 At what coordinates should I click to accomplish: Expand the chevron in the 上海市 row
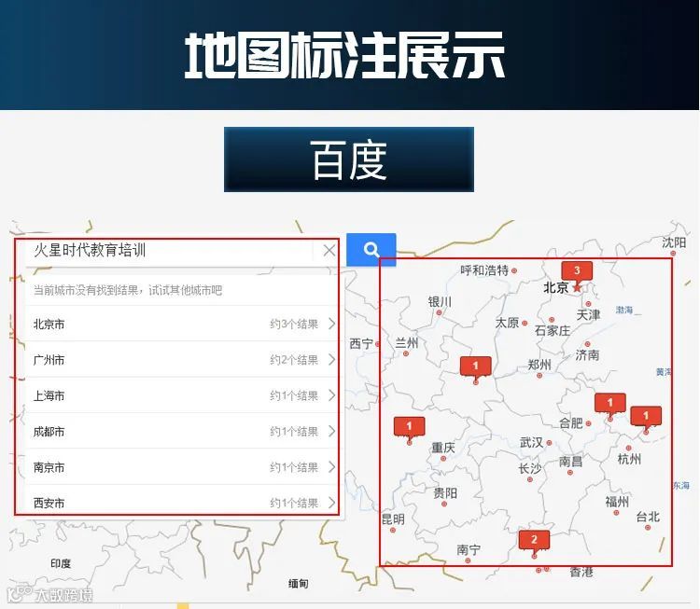coord(331,395)
